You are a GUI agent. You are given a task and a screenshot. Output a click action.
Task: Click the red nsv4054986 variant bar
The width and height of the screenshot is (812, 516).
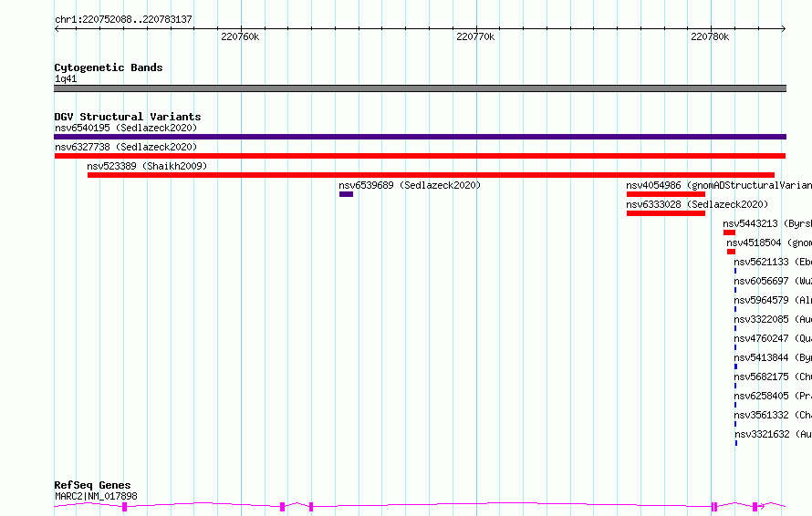(665, 194)
